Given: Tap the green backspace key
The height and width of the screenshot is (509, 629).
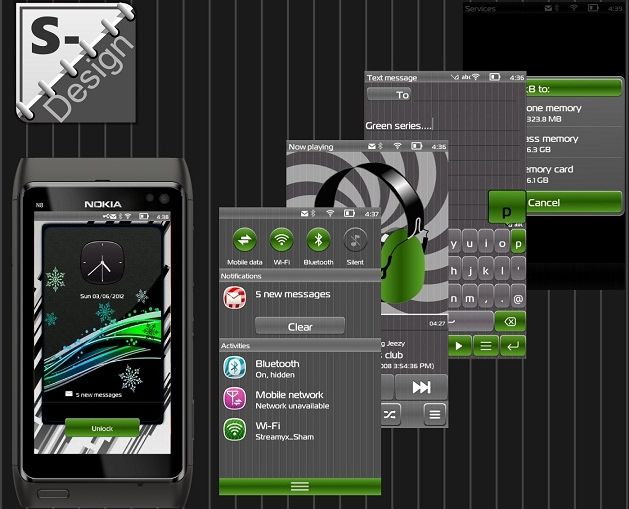Looking at the screenshot, I should click(x=510, y=321).
